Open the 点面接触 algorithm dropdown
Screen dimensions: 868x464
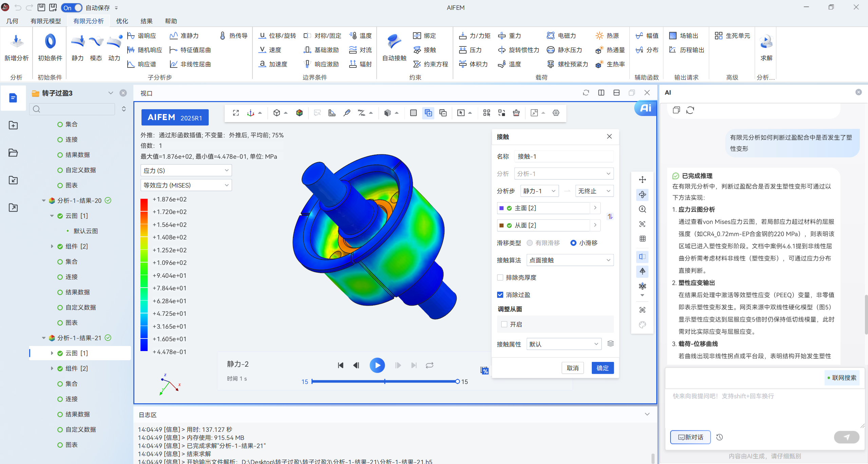coord(570,260)
